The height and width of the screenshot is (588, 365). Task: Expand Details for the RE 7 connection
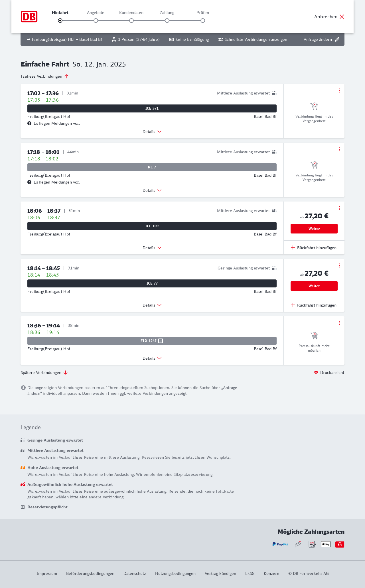point(152,190)
